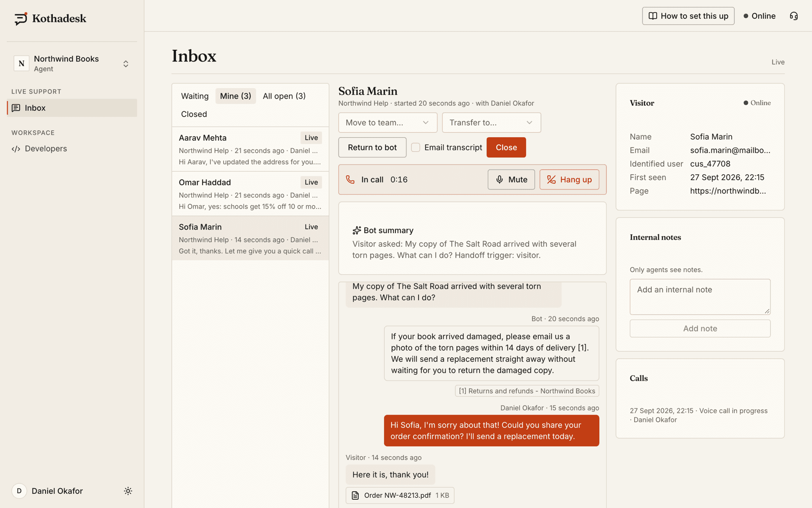Mute the ongoing call

pos(512,179)
